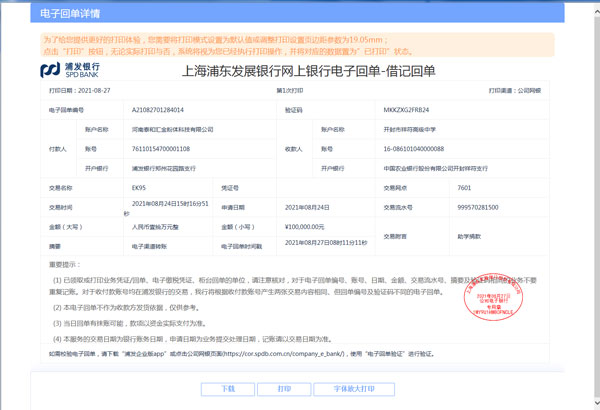Select application date 2021年08月24日
This screenshot has height=410, width=600.
pos(307,207)
